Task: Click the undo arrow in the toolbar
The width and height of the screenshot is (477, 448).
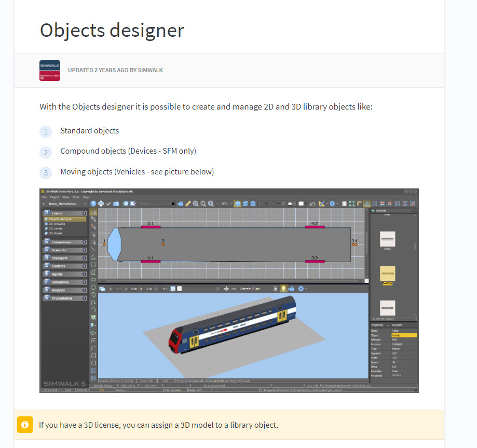Action: coord(312,203)
